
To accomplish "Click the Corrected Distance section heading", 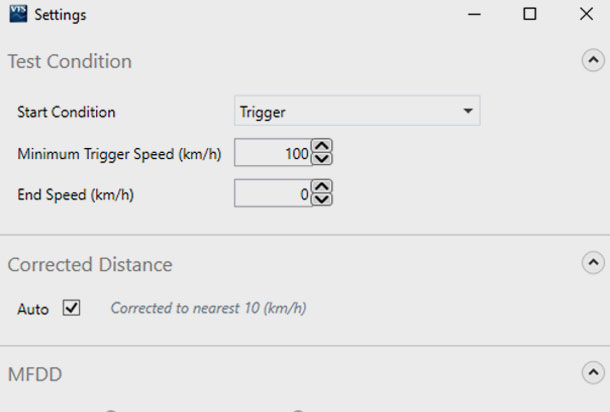I will [90, 265].
